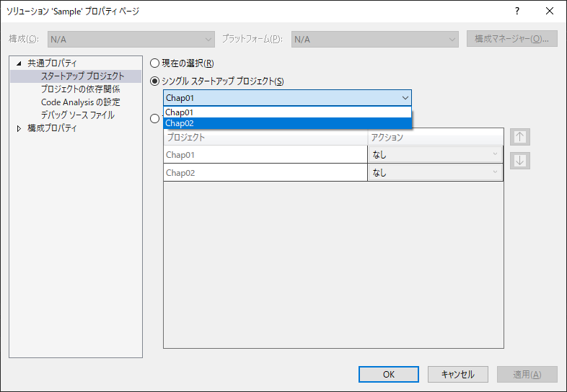Viewport: 567px width, 392px height.
Task: Click the キャンセル button
Action: (x=457, y=374)
